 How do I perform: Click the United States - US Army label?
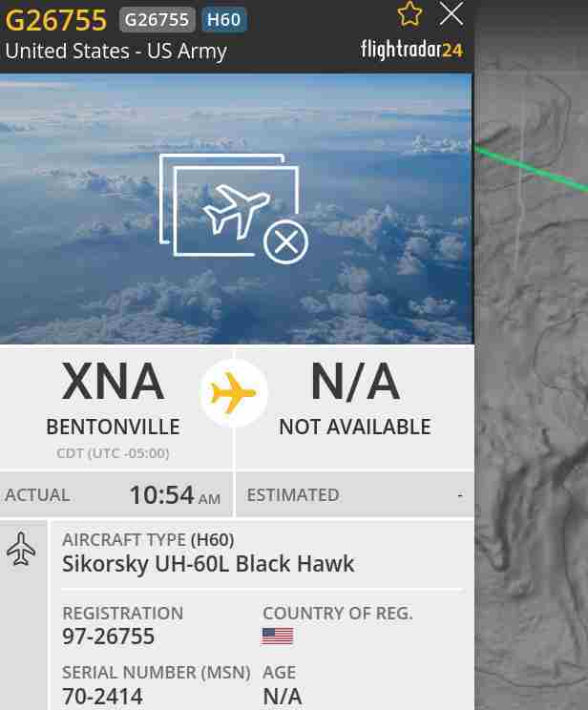(x=115, y=52)
